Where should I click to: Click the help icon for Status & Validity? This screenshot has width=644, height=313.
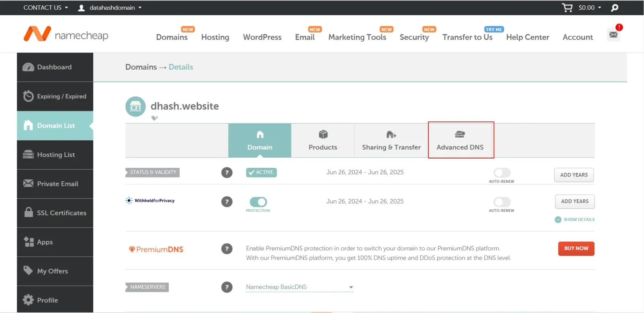point(227,173)
